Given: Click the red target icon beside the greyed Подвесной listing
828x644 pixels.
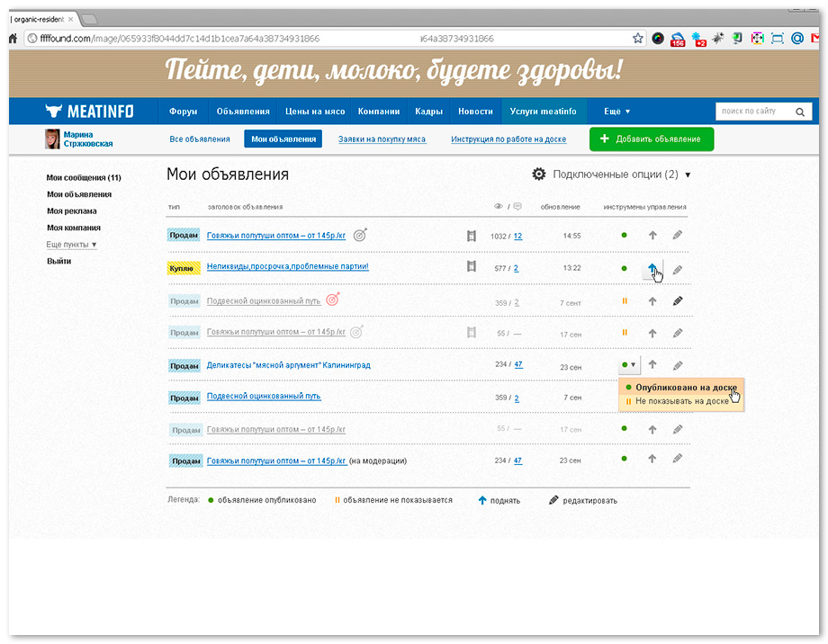Looking at the screenshot, I should [333, 300].
